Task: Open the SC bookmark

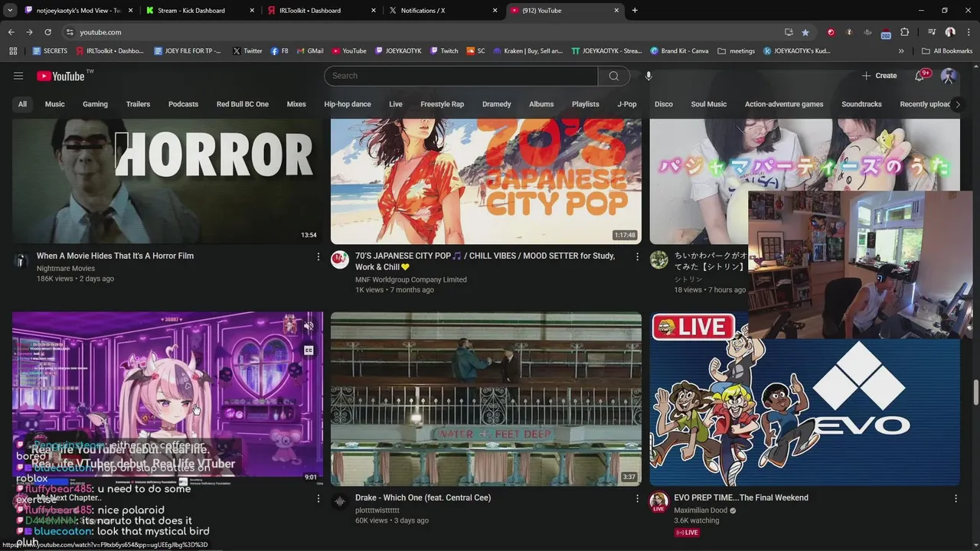Action: pos(475,51)
